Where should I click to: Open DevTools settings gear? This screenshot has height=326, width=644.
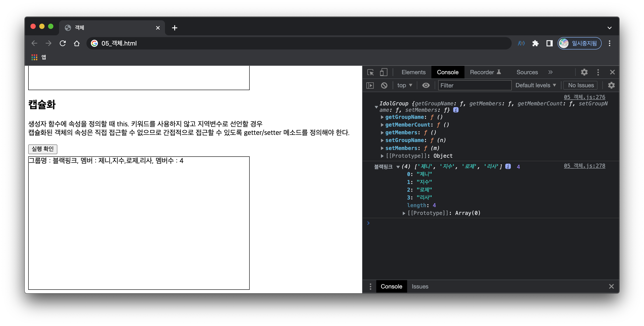click(584, 72)
